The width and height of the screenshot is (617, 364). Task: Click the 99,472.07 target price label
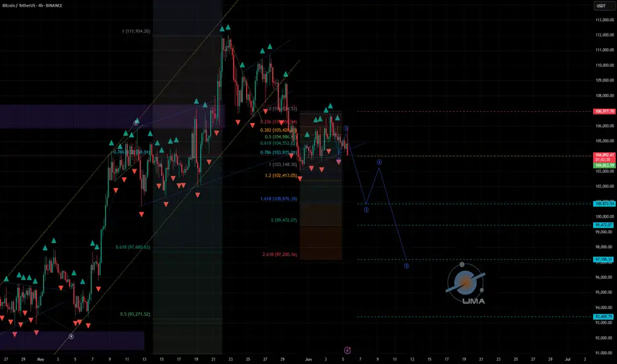604,225
